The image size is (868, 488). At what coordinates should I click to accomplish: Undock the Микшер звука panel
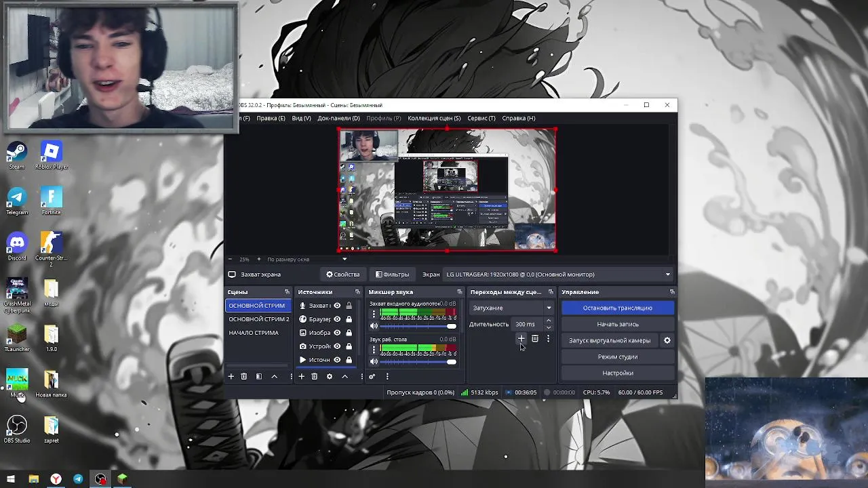click(459, 292)
